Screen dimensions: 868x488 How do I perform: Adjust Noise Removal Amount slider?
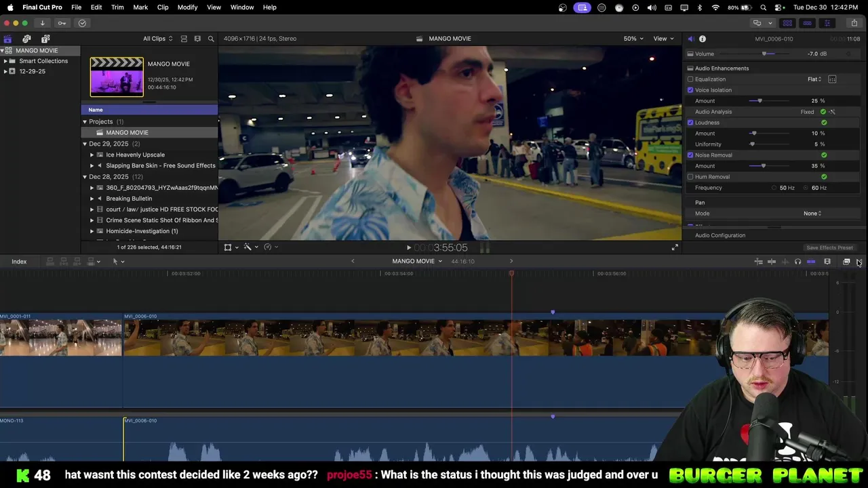pos(764,166)
